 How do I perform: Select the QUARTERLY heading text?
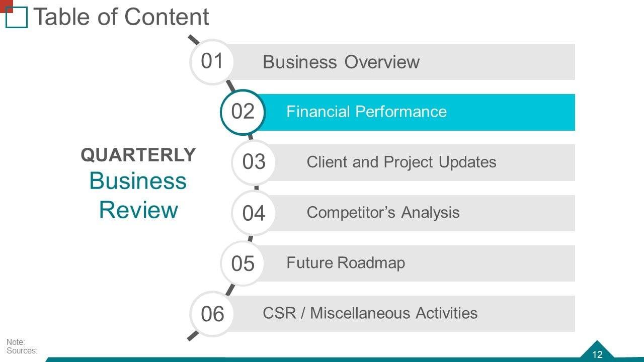click(x=138, y=155)
